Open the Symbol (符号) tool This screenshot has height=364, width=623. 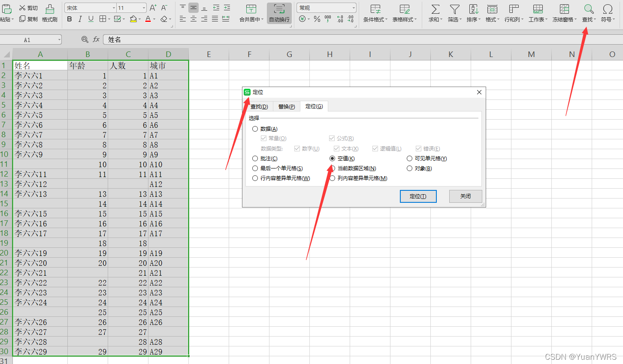click(x=608, y=13)
